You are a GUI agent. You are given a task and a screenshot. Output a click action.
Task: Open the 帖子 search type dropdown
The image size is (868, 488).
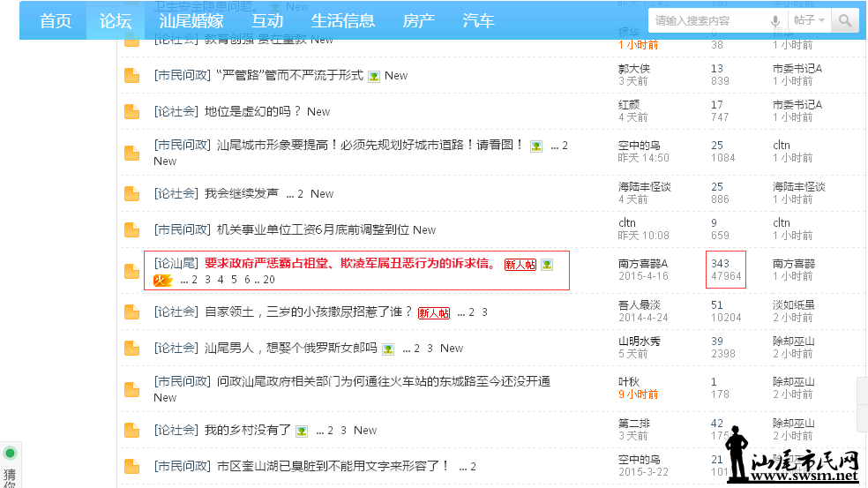tap(809, 20)
